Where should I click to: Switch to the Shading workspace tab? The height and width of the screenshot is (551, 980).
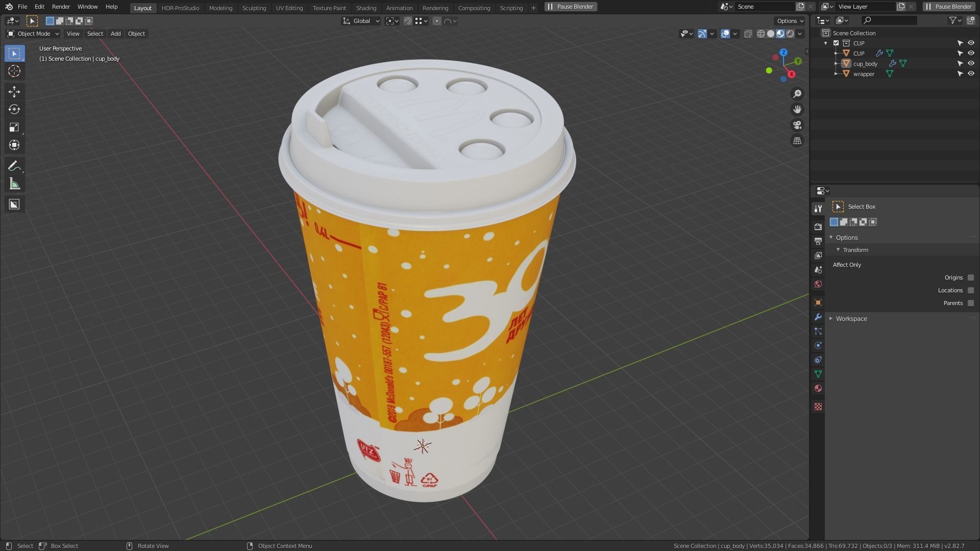(365, 8)
